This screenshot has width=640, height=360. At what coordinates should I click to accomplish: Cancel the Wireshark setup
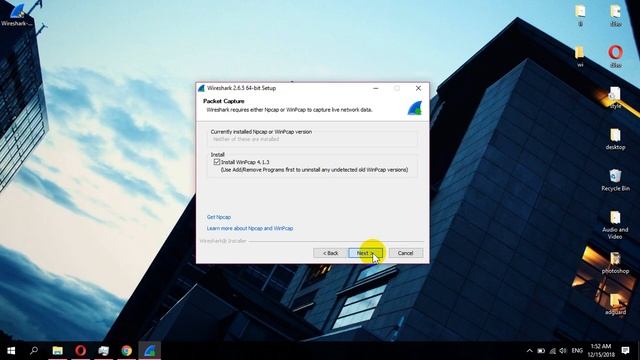[x=406, y=253]
